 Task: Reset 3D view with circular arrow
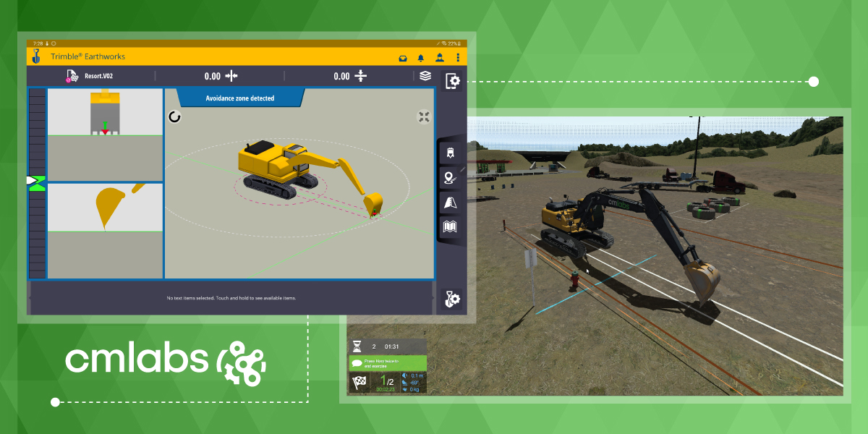coord(174,116)
